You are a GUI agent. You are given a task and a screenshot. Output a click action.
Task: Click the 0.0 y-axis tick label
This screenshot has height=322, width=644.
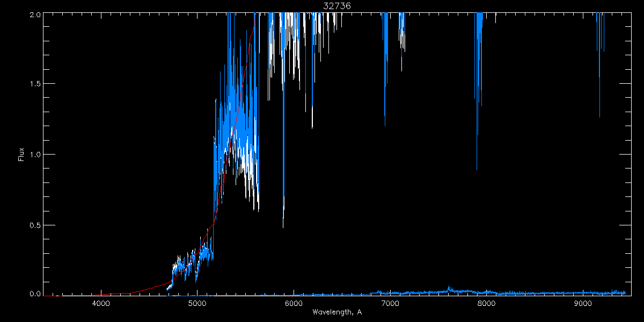(33, 294)
